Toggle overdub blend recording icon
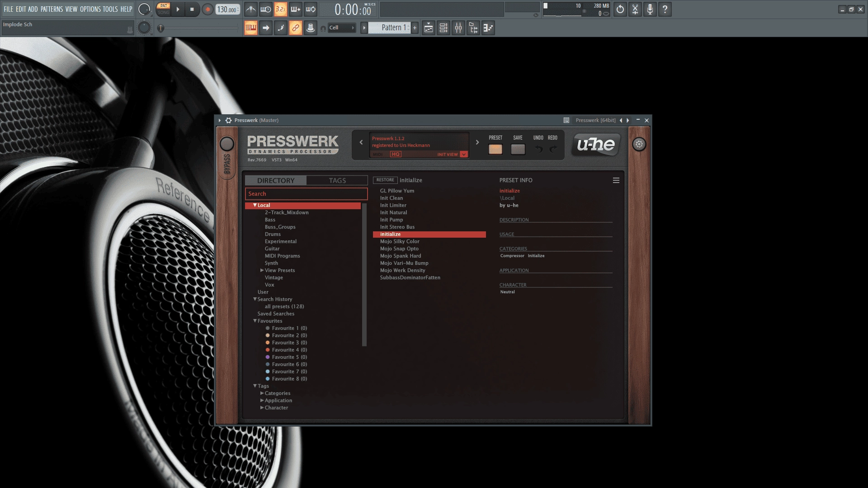868x488 pixels. pyautogui.click(x=296, y=9)
